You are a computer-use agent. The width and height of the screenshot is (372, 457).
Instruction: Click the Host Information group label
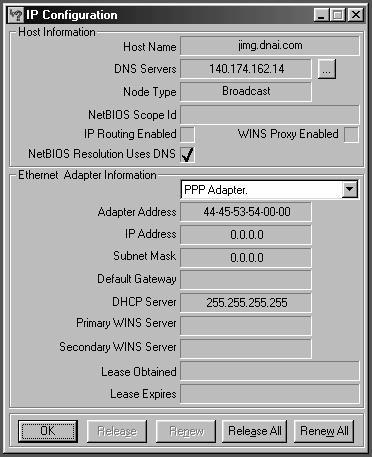(x=57, y=32)
